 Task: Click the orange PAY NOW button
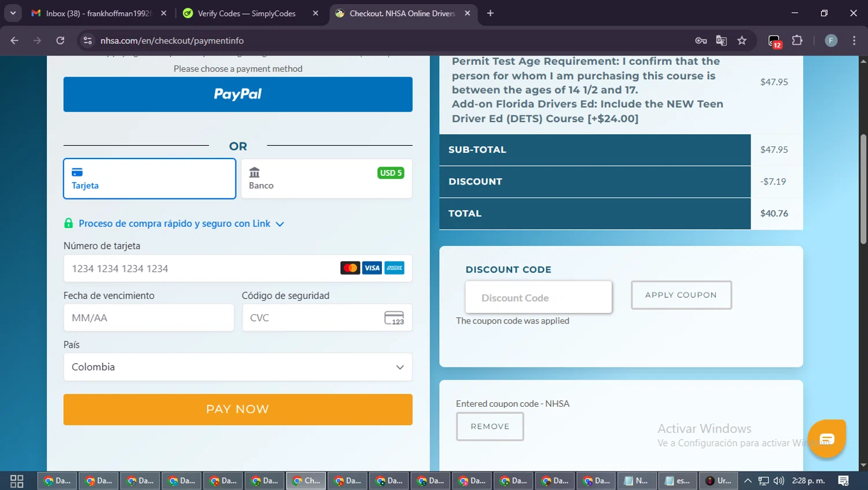238,410
